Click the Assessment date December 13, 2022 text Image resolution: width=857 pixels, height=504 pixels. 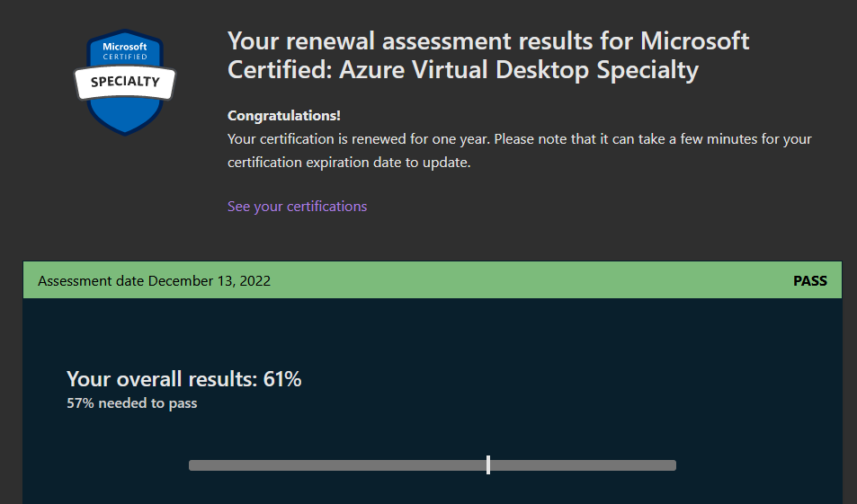coord(154,280)
